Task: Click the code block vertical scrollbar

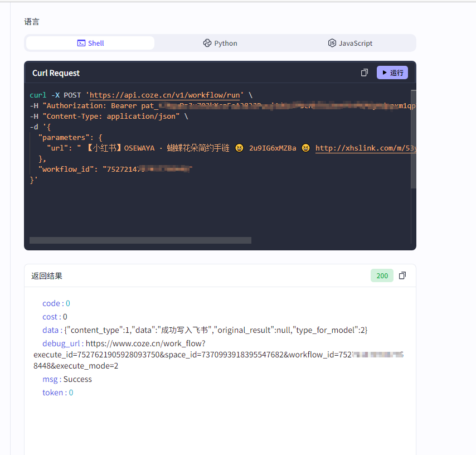Action: [x=413, y=139]
